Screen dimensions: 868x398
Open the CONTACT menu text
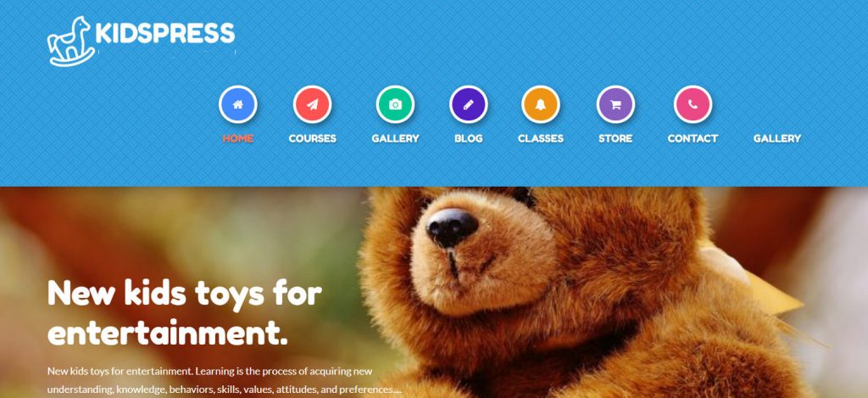click(693, 138)
